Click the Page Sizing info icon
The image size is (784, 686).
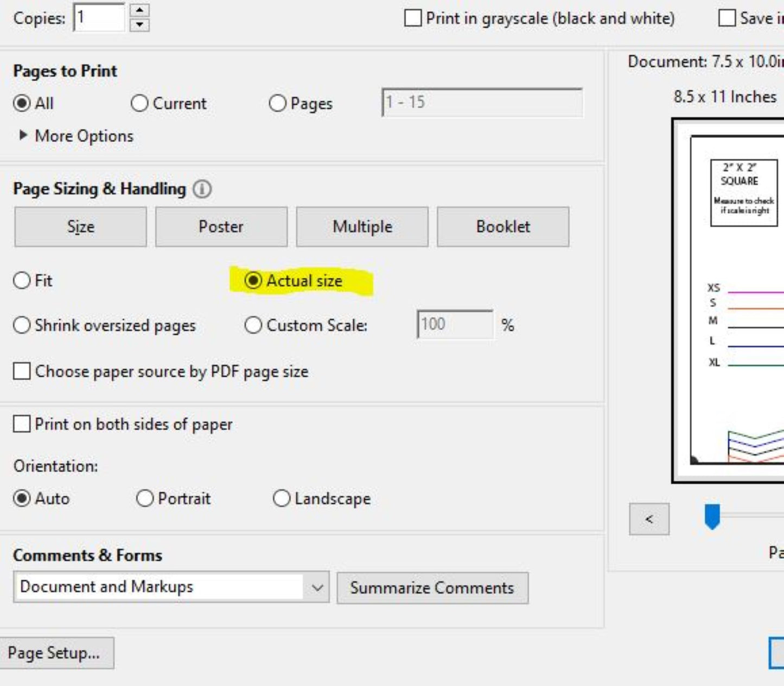(202, 189)
